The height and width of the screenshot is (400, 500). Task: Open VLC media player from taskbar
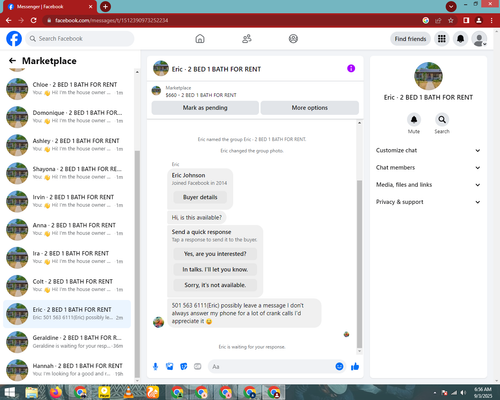point(128,392)
